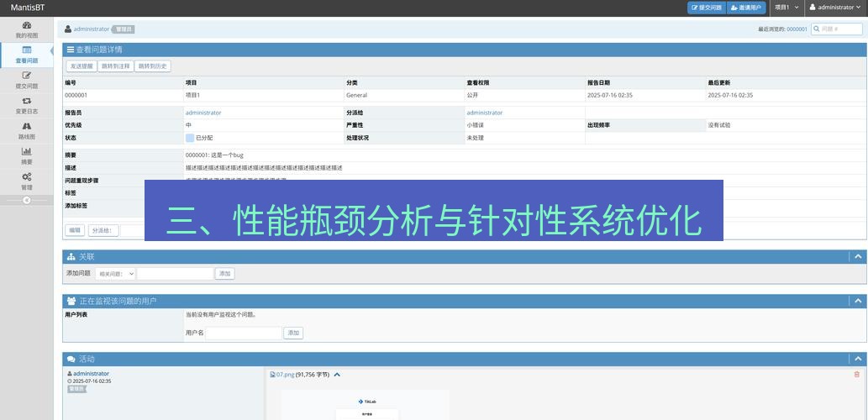Open administrator link in the 活动 entry

point(92,374)
